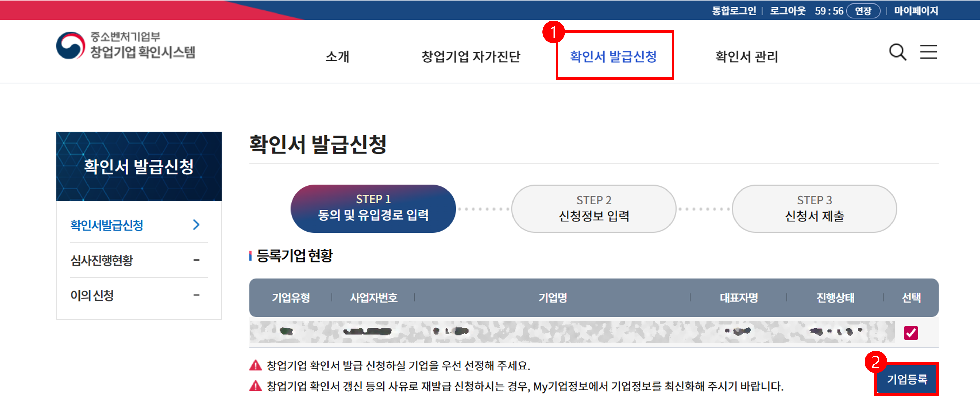The width and height of the screenshot is (980, 415).
Task: Click the 통합로그인 link
Action: (734, 11)
